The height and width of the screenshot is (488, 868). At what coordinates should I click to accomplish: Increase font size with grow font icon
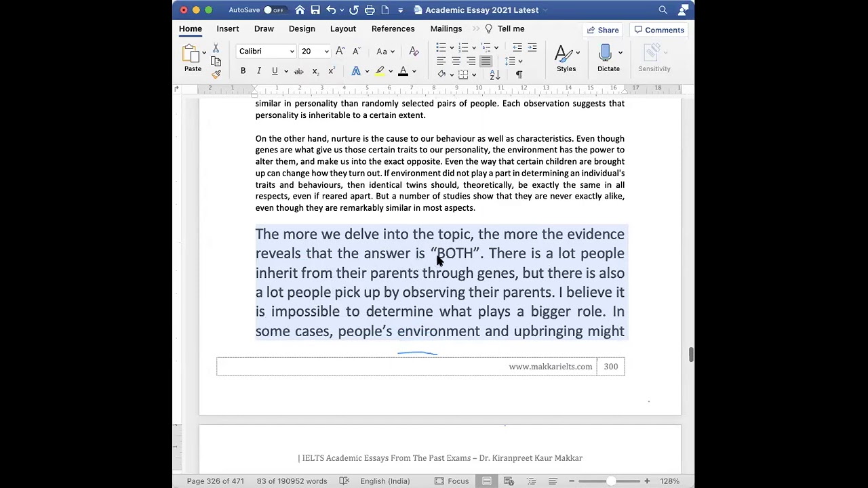click(x=340, y=52)
